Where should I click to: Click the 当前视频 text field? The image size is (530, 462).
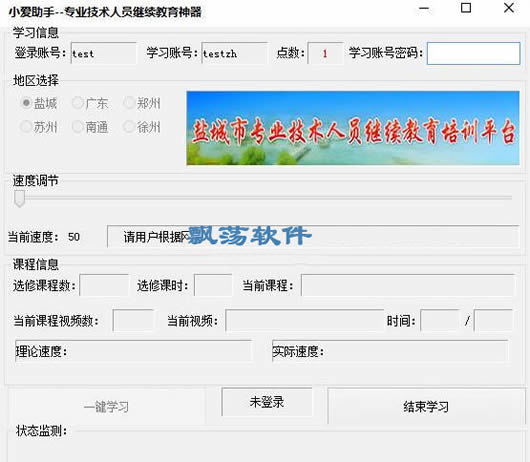305,320
